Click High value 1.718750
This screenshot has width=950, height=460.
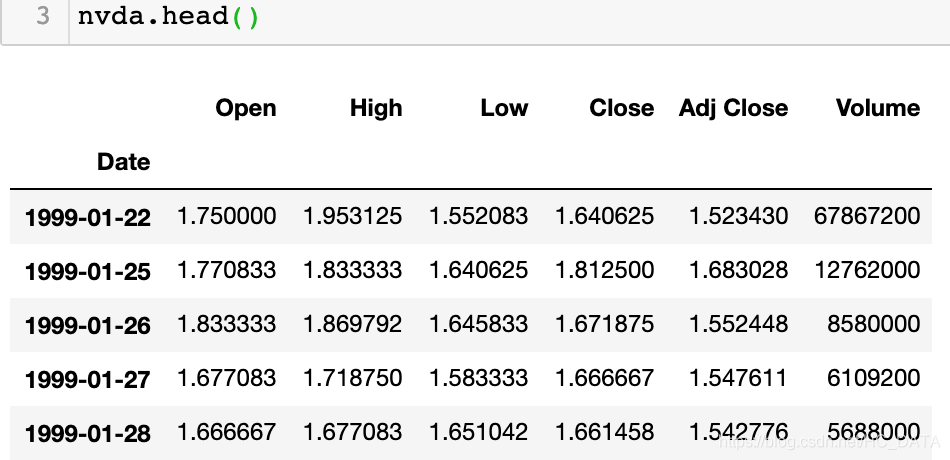[x=353, y=378]
